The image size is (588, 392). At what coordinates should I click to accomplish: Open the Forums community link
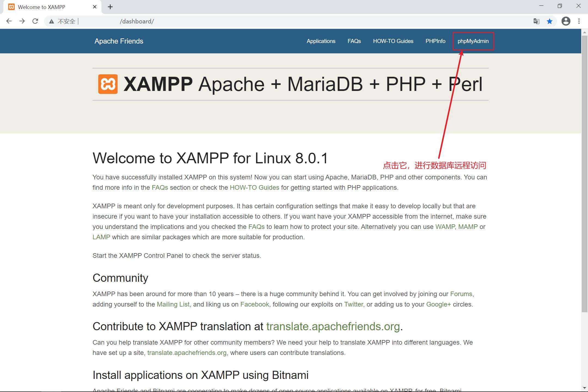click(461, 294)
